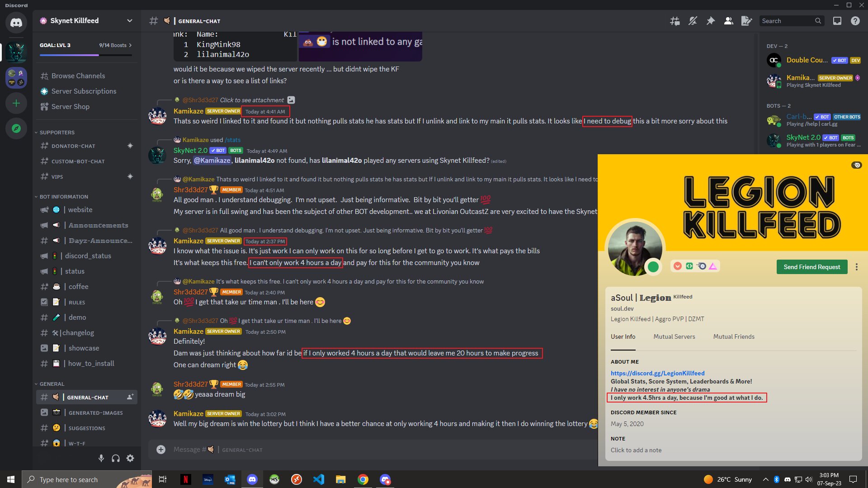
Task: Switch to Mutual Servers tab
Action: coord(674,337)
